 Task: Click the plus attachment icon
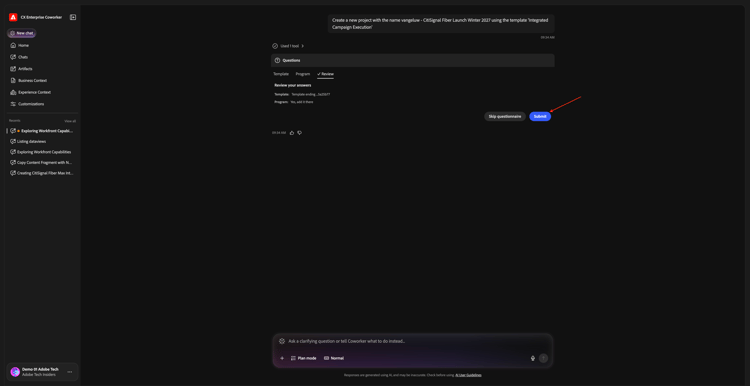point(282,358)
